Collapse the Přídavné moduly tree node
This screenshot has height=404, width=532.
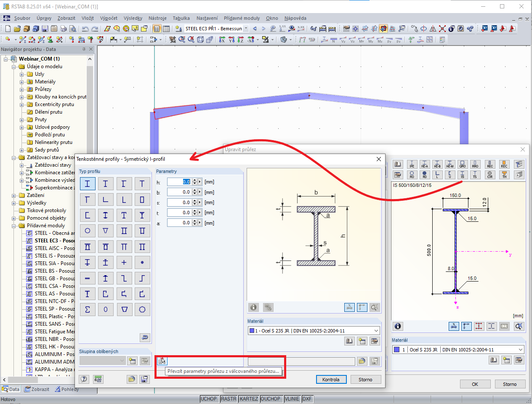coord(14,226)
